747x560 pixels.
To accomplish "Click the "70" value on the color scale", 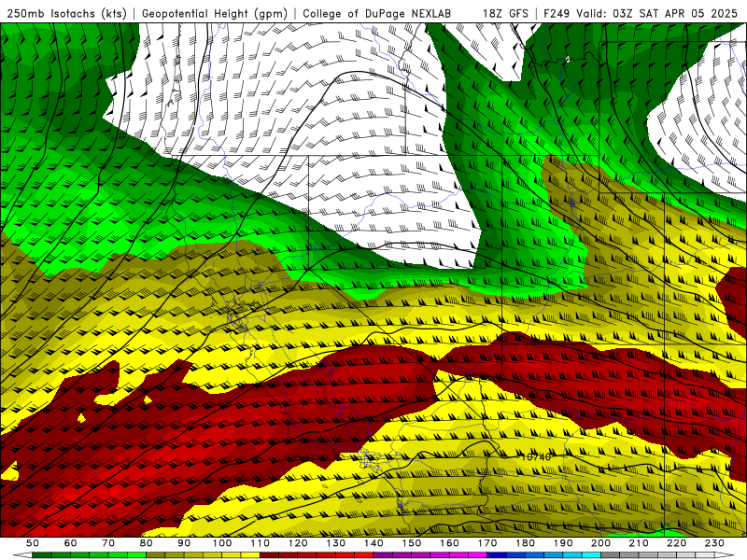I will (108, 543).
